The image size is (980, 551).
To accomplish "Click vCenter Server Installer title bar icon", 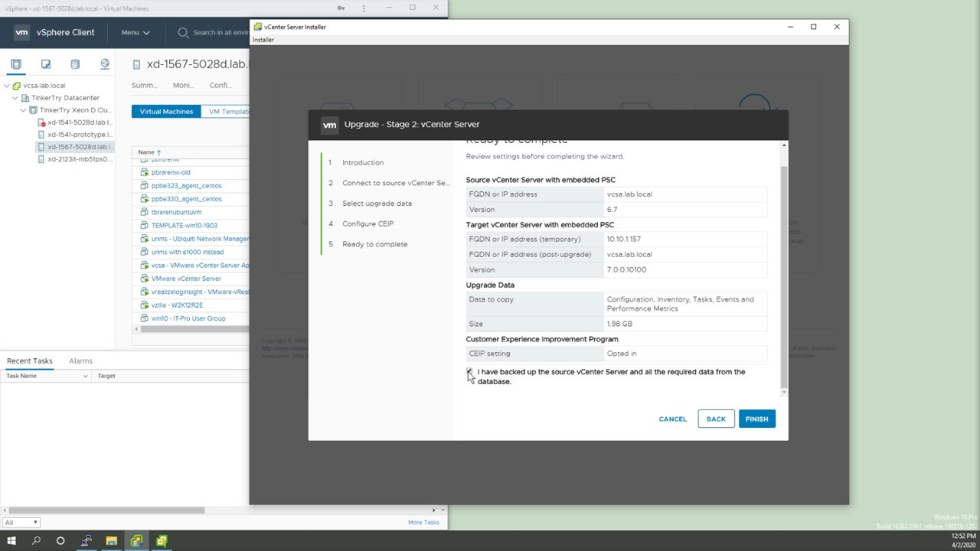I will pyautogui.click(x=258, y=27).
